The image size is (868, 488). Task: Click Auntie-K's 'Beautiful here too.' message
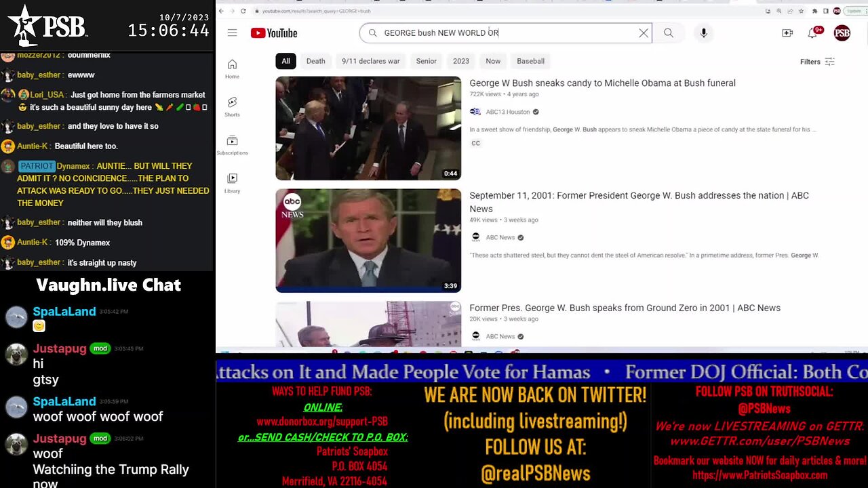pos(86,146)
